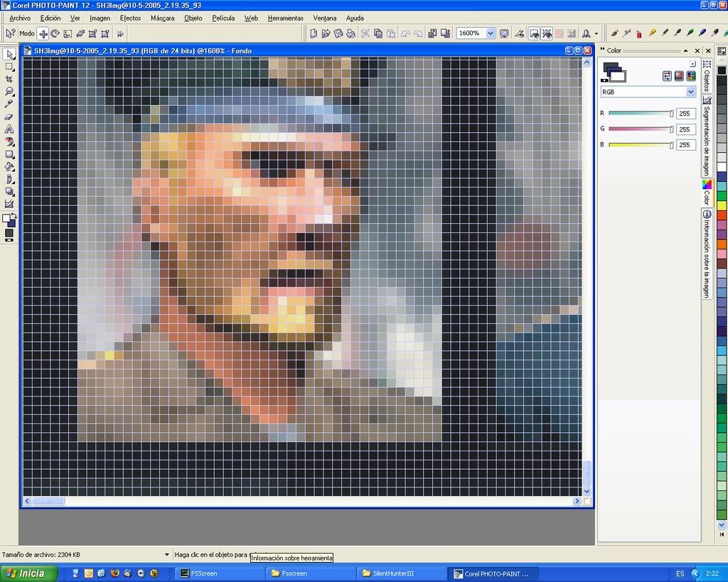Collapse the Color docker with arrow

coord(686,50)
